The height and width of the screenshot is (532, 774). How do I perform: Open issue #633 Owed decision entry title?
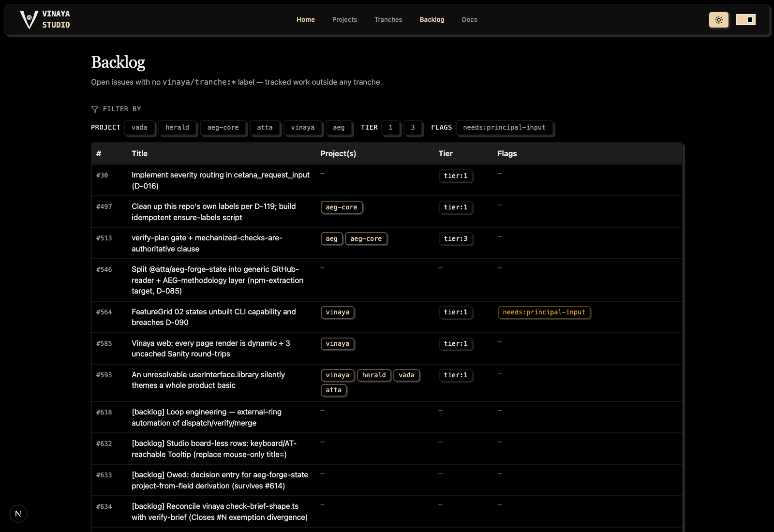point(220,480)
